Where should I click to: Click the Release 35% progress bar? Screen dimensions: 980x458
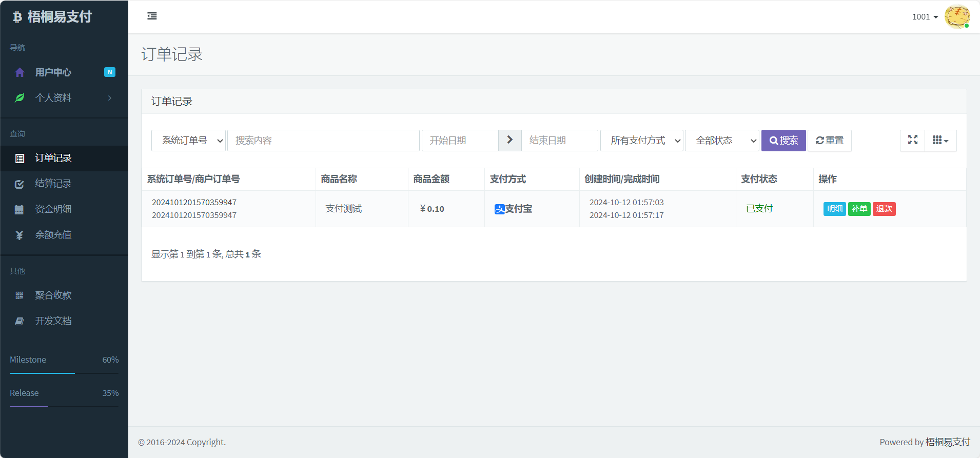point(64,407)
